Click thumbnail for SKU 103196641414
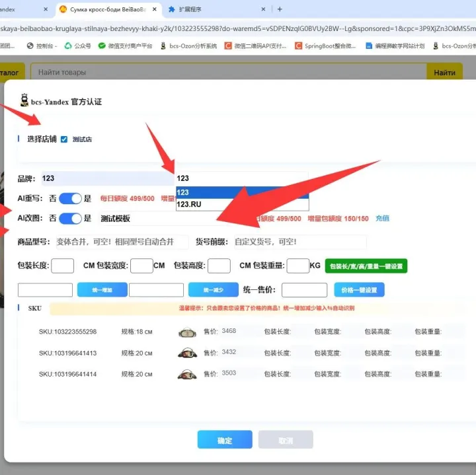Image resolution: width=476 pixels, height=475 pixels. click(x=187, y=375)
